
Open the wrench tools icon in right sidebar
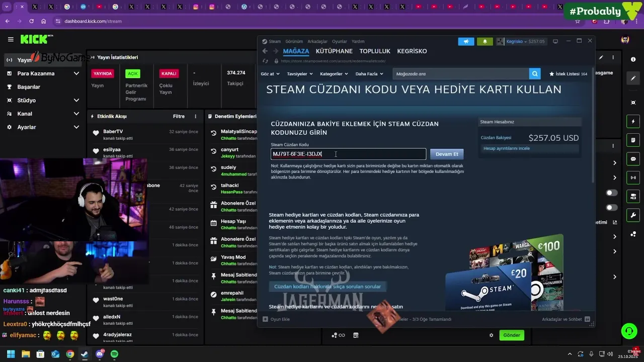click(x=633, y=215)
